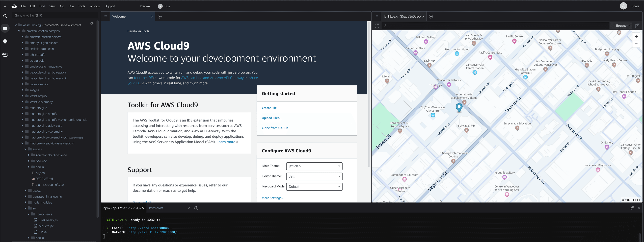Open the Welcome pane tab list menu
This screenshot has width=644, height=242.
(105, 16)
